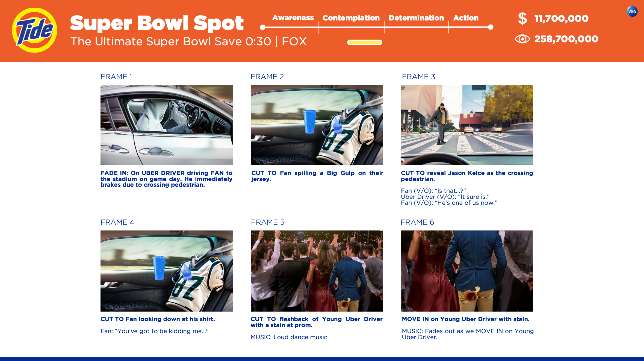
Task: Select the Action stage label
Action: [x=466, y=18]
